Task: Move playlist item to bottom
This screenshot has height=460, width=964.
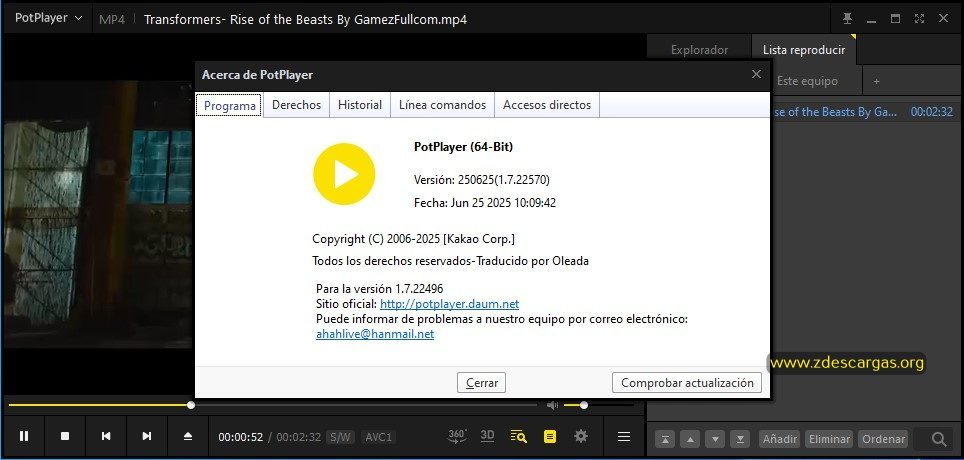Action: click(740, 439)
